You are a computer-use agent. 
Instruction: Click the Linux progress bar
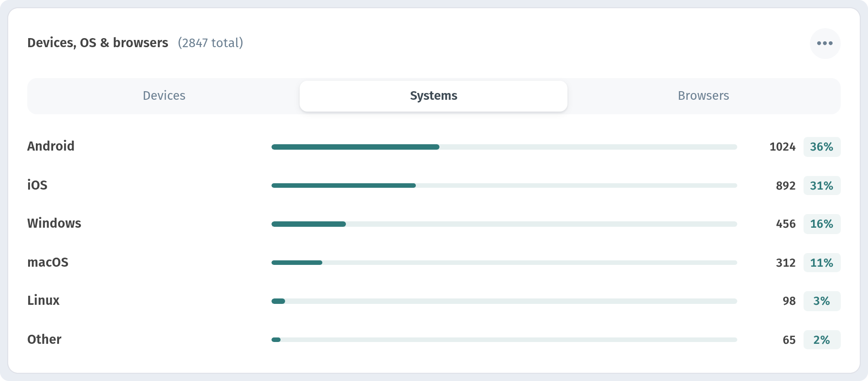point(504,301)
